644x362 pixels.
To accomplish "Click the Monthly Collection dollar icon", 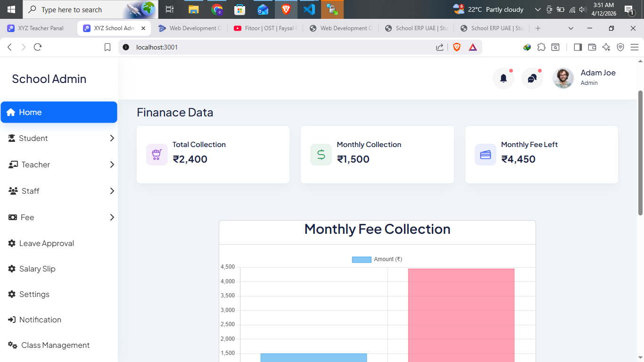I will (x=321, y=154).
